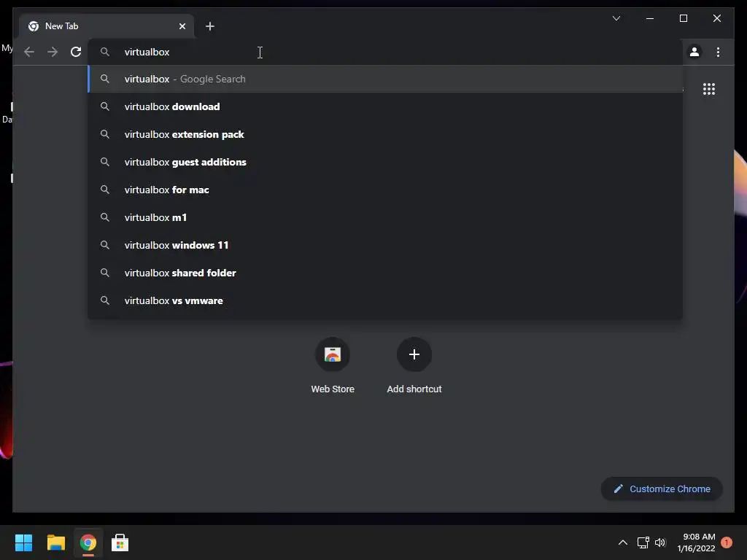This screenshot has width=747, height=560.
Task: Minimize the Chrome window
Action: [x=650, y=18]
